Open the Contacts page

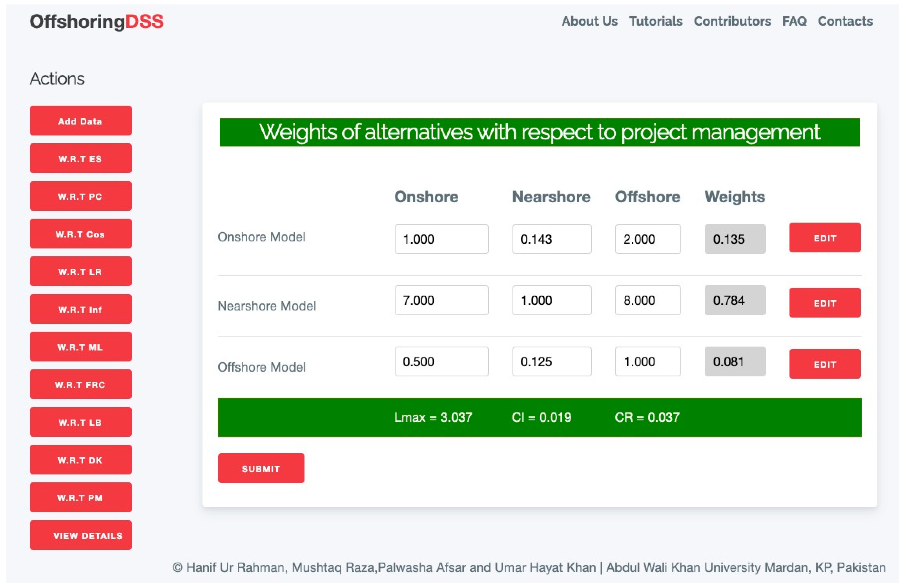(x=845, y=21)
